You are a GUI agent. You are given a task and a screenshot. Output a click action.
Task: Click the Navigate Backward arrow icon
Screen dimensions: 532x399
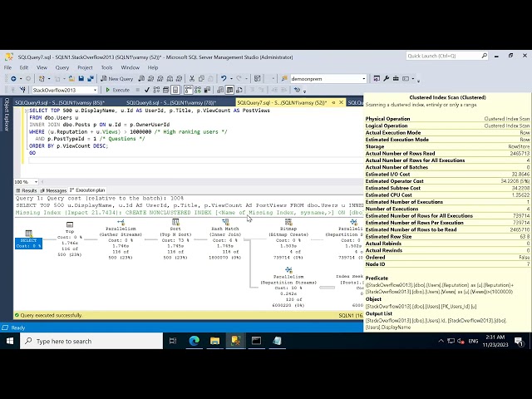click(x=13, y=79)
